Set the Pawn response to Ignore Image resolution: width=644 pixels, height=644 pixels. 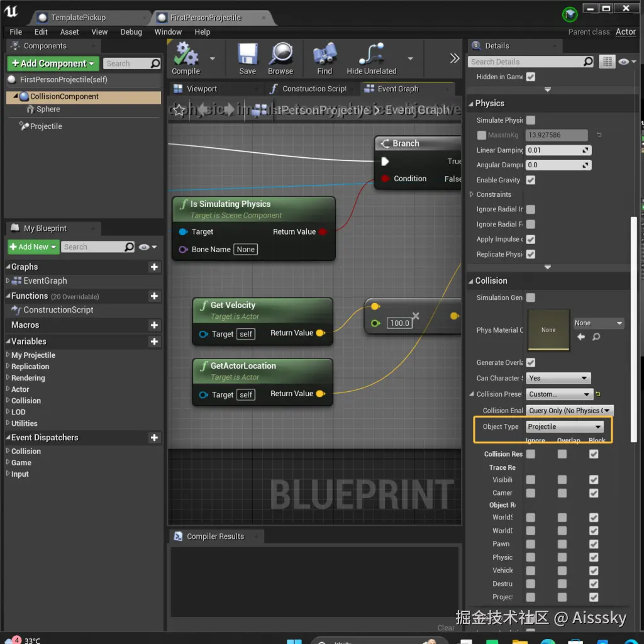pyautogui.click(x=531, y=544)
